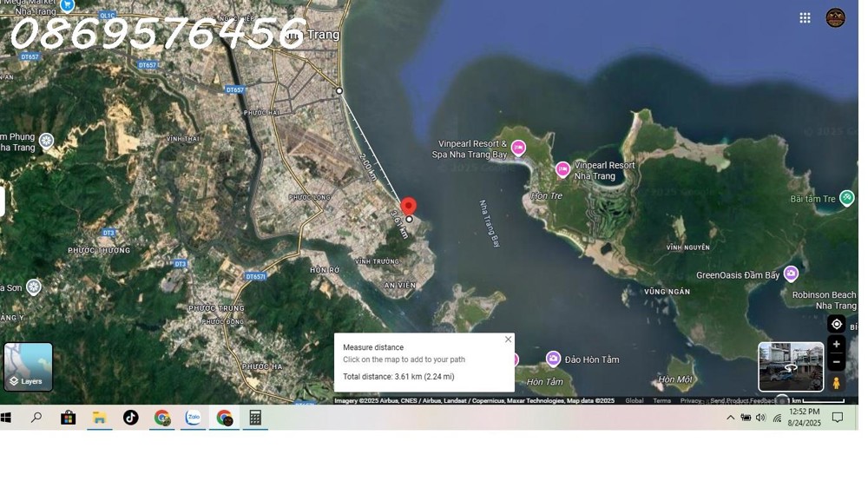Open the Google account avatar menu

tap(835, 17)
